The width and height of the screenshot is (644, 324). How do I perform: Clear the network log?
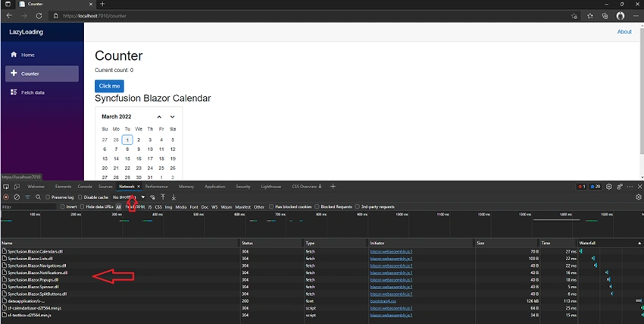[x=17, y=197]
